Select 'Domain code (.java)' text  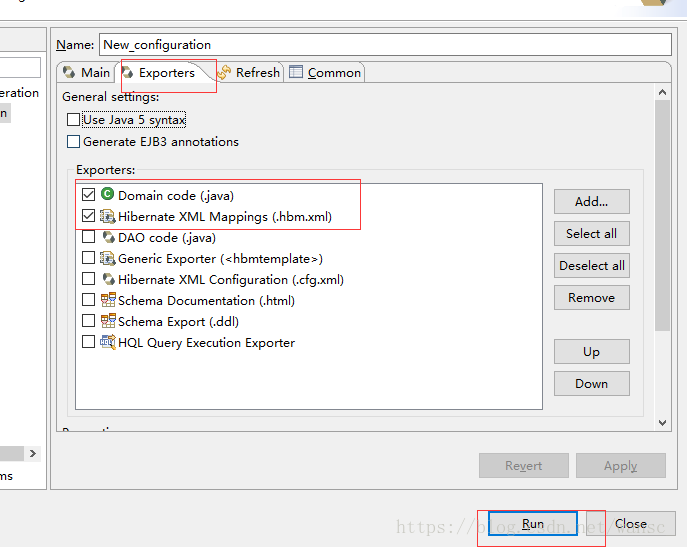pos(176,195)
